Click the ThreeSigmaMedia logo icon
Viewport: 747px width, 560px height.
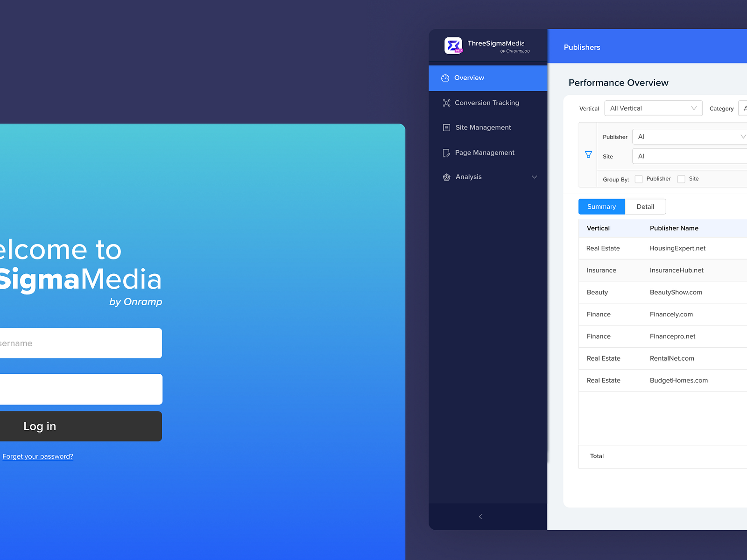click(x=453, y=45)
